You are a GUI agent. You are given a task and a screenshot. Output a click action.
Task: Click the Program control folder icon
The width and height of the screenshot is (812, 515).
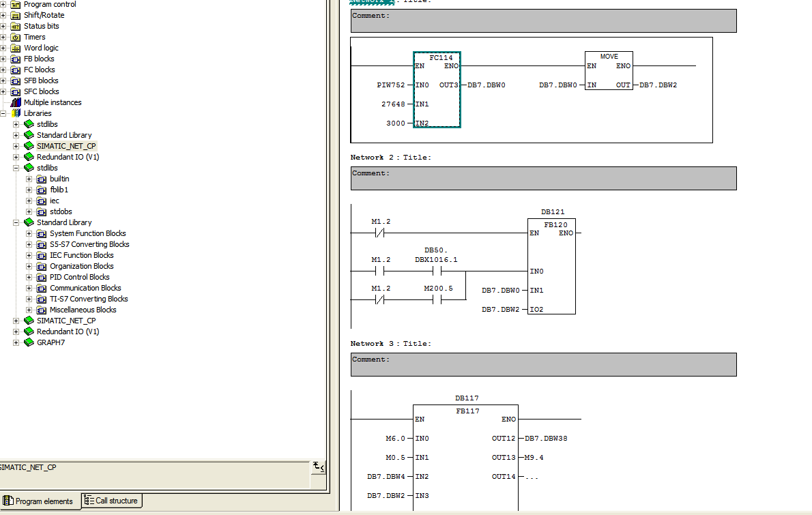(x=16, y=4)
